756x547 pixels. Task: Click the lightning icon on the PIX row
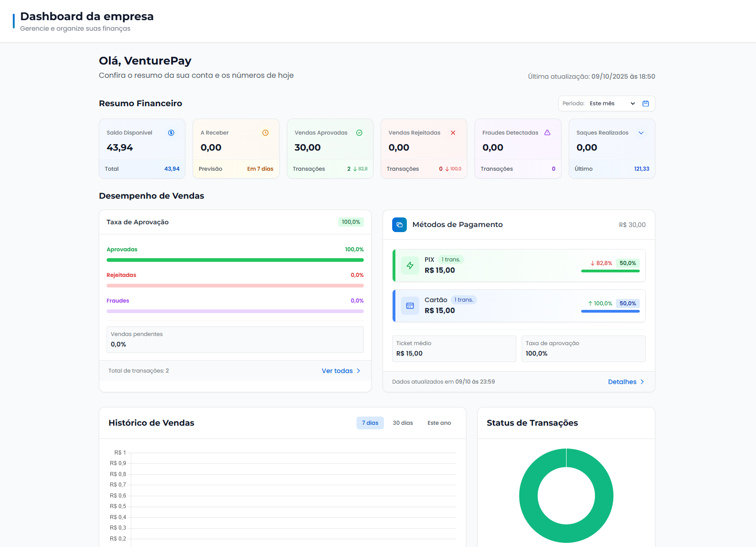tap(410, 265)
